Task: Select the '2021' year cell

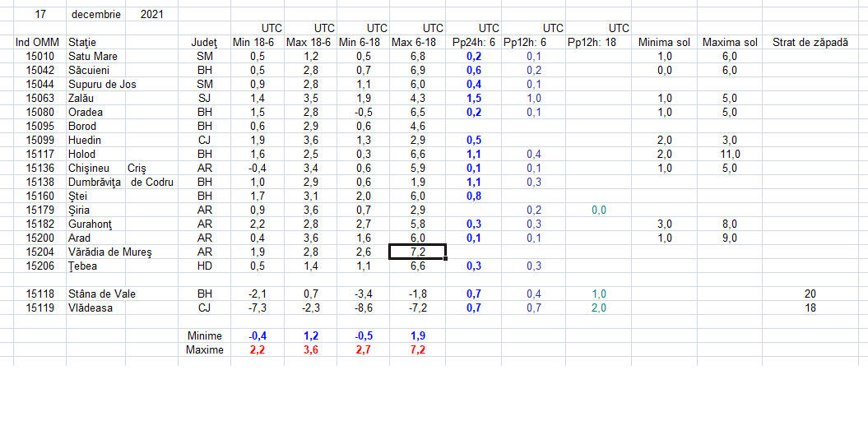Action: coord(151,14)
